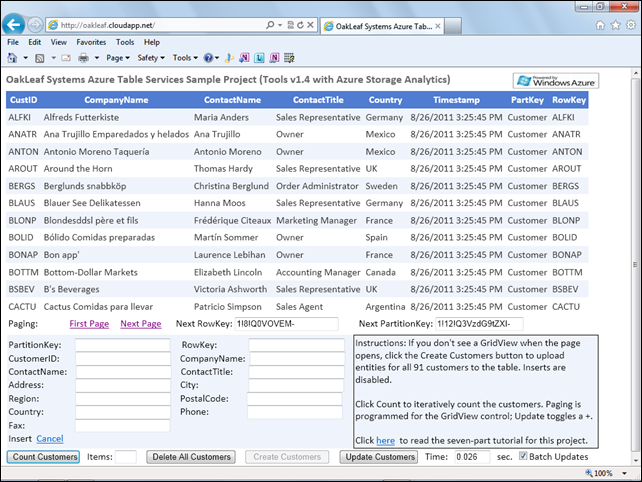Image resolution: width=642 pixels, height=482 pixels.
Task: Click the Next Page link
Action: 140,324
